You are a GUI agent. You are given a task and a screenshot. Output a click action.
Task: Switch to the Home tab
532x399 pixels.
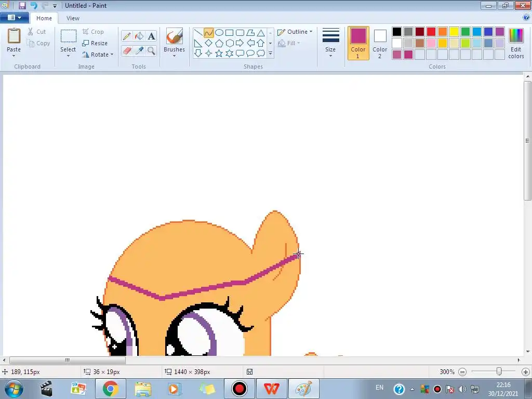[44, 18]
